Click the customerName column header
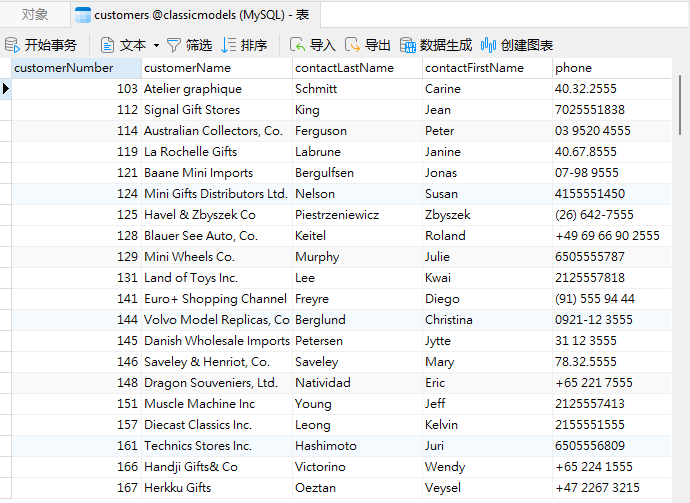This screenshot has width=690, height=503. coord(217,68)
